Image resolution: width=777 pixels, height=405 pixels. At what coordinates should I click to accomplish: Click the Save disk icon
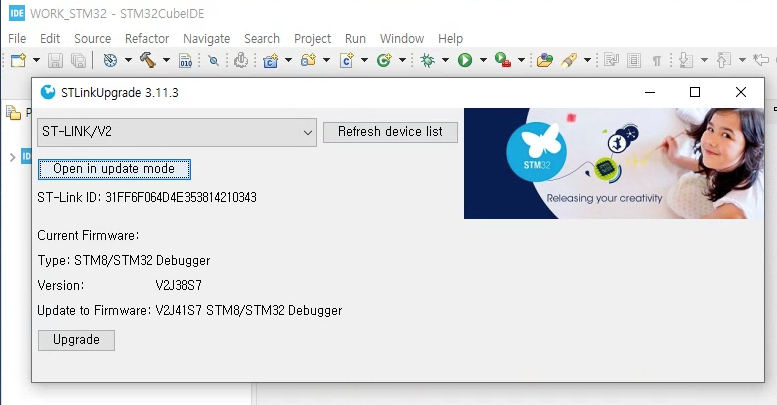(x=55, y=60)
